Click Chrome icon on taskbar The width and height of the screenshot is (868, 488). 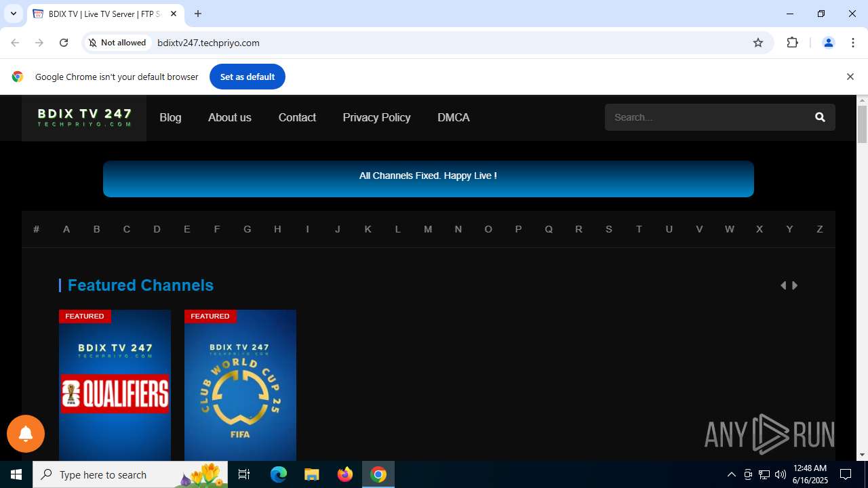point(378,474)
